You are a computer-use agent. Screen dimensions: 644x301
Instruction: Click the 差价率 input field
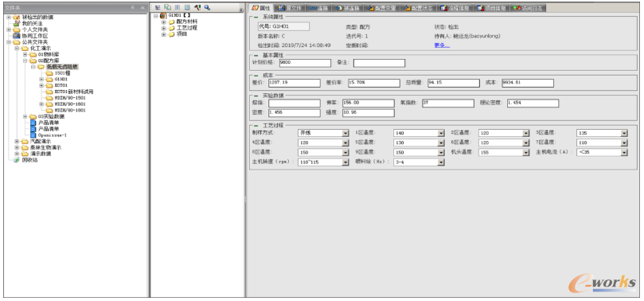(374, 83)
